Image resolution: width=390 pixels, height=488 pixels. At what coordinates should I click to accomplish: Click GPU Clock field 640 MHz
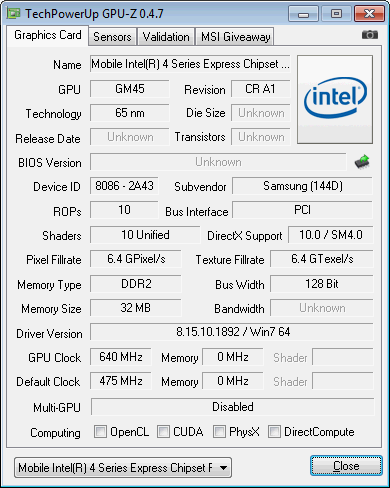121,357
